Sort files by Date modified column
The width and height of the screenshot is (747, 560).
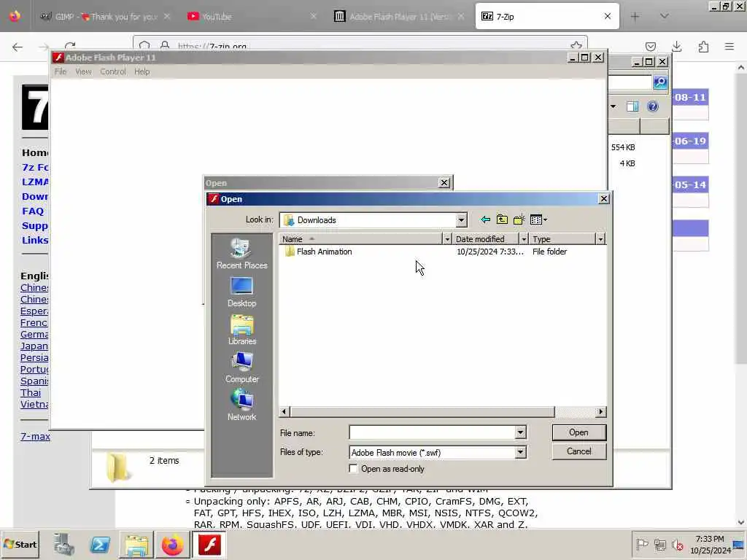pyautogui.click(x=485, y=239)
